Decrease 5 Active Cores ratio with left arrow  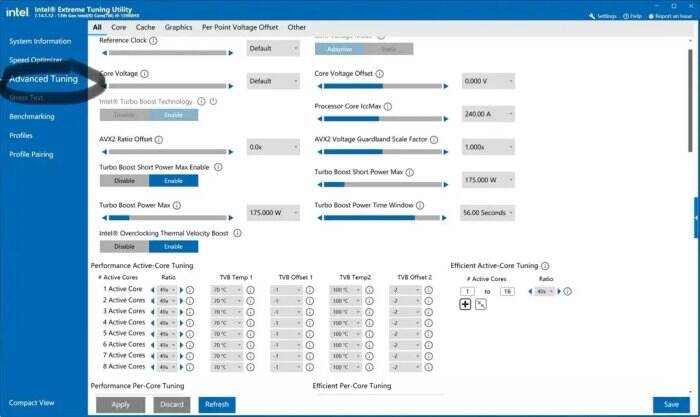tap(153, 334)
